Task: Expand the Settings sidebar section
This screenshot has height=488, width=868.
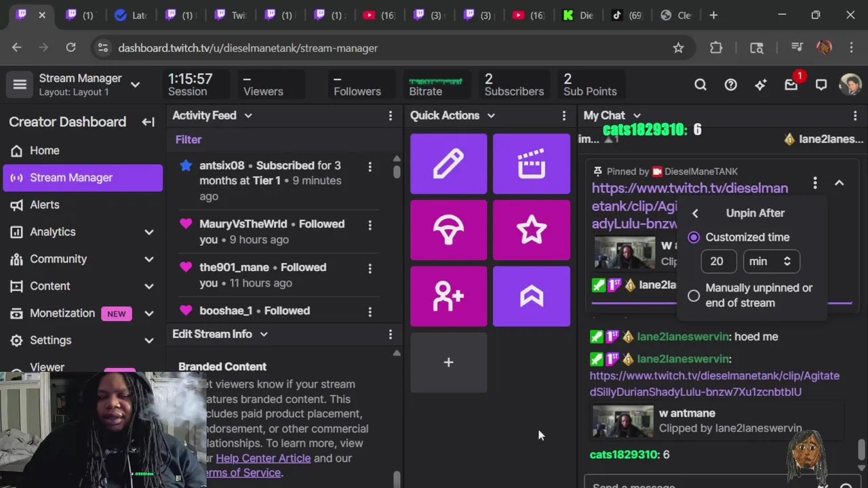Action: tap(149, 340)
